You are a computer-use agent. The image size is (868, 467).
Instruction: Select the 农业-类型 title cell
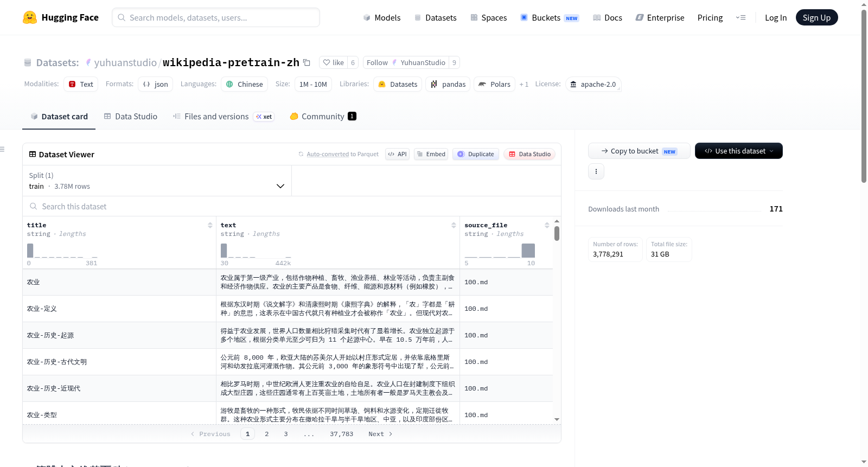(x=119, y=413)
